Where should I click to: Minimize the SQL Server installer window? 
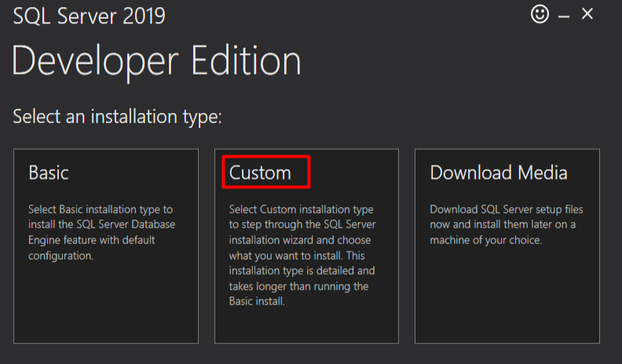pos(564,16)
